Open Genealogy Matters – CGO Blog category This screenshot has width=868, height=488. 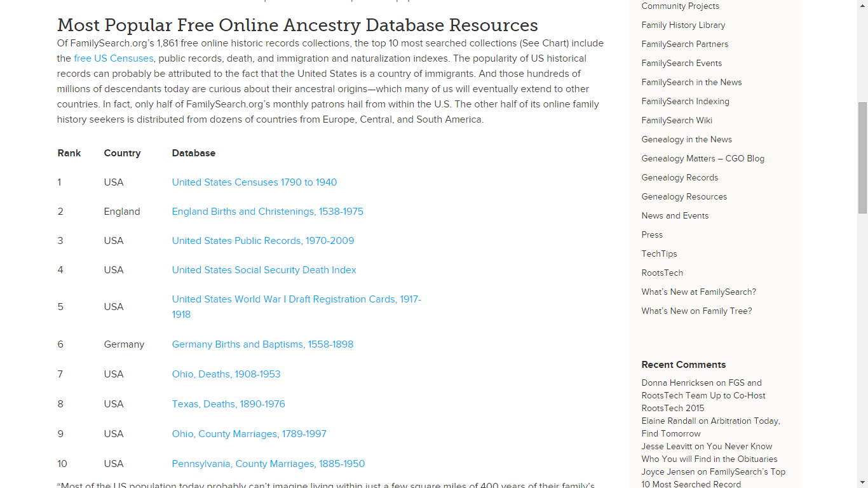(703, 159)
